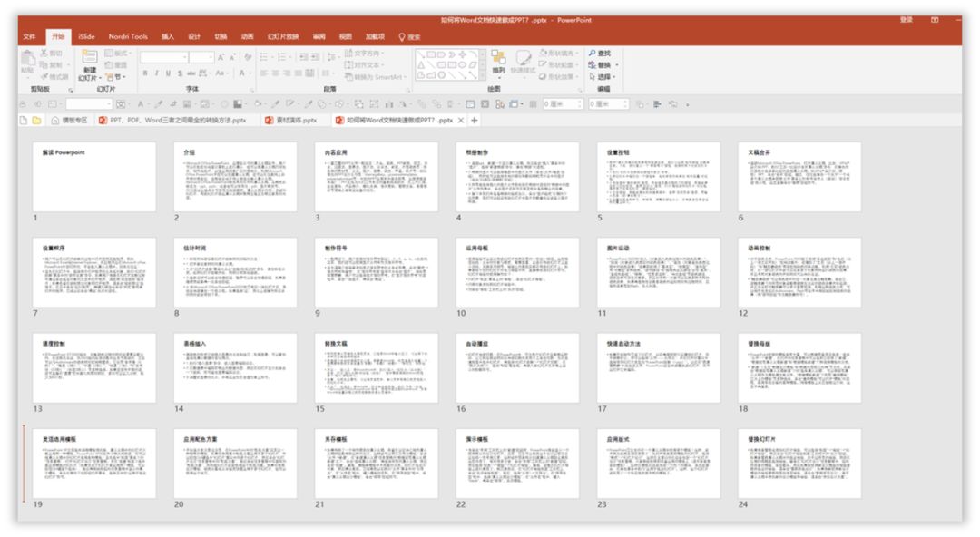Click the Copy (复制) icon

[44, 65]
